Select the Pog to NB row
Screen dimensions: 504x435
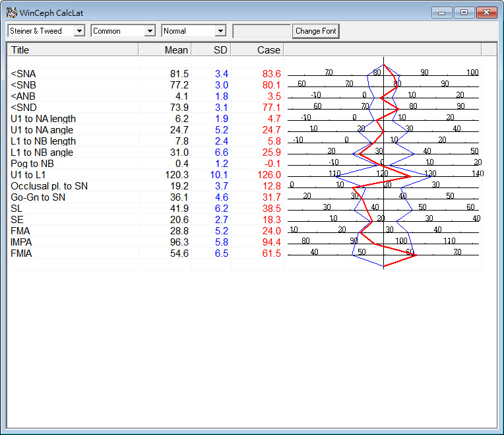click(32, 164)
